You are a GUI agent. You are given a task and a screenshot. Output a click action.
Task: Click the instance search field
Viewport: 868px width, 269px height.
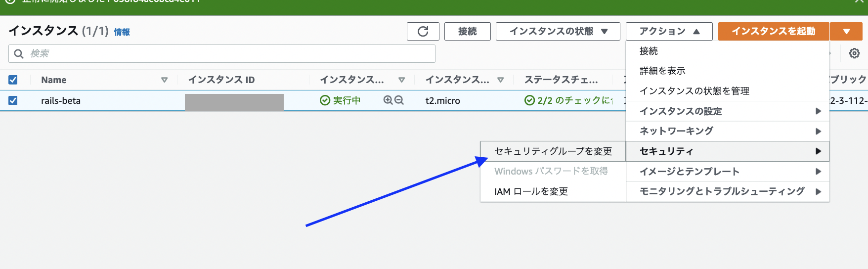click(x=222, y=53)
